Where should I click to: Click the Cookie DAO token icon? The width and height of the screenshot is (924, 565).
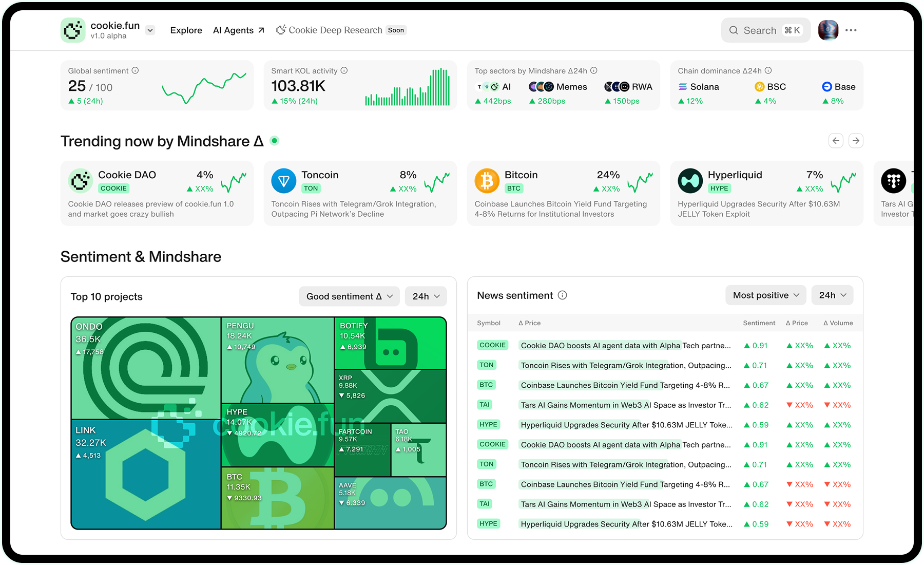pyautogui.click(x=81, y=181)
